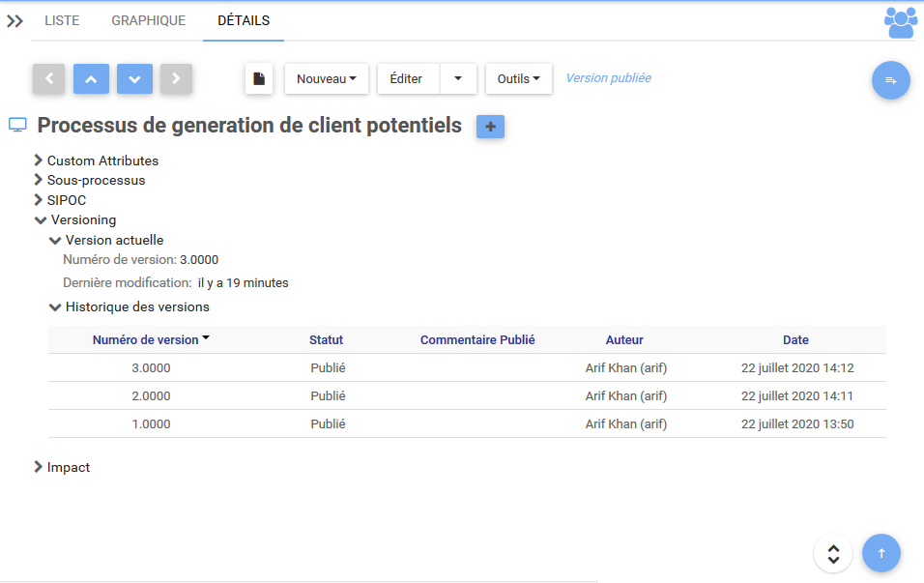Viewport: 924px width, 583px height.
Task: Switch to the GRAPHIQUE tab
Action: [148, 20]
